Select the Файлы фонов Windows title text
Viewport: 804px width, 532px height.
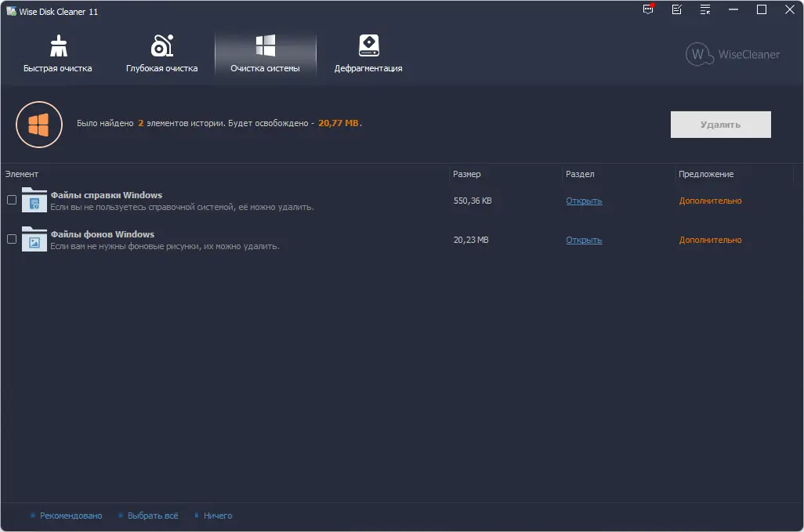pos(103,234)
